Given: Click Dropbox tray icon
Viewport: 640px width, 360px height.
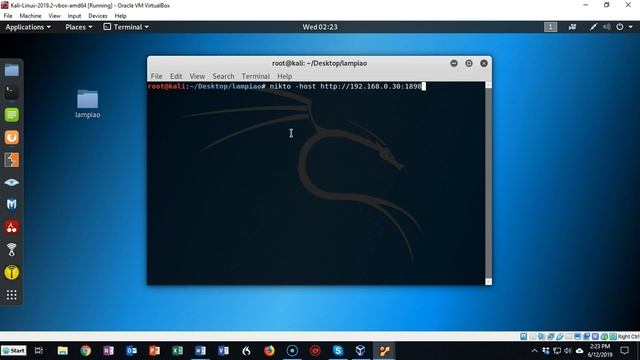Looking at the screenshot, I should [546, 351].
